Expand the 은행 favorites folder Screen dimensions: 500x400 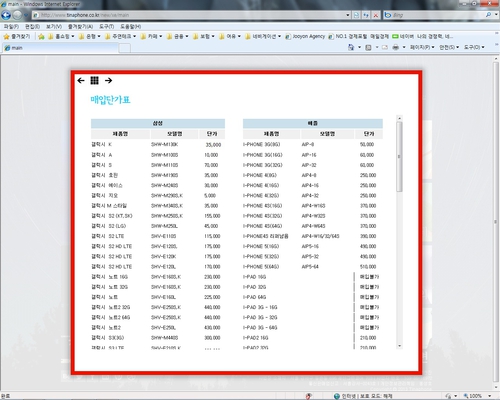(x=90, y=36)
